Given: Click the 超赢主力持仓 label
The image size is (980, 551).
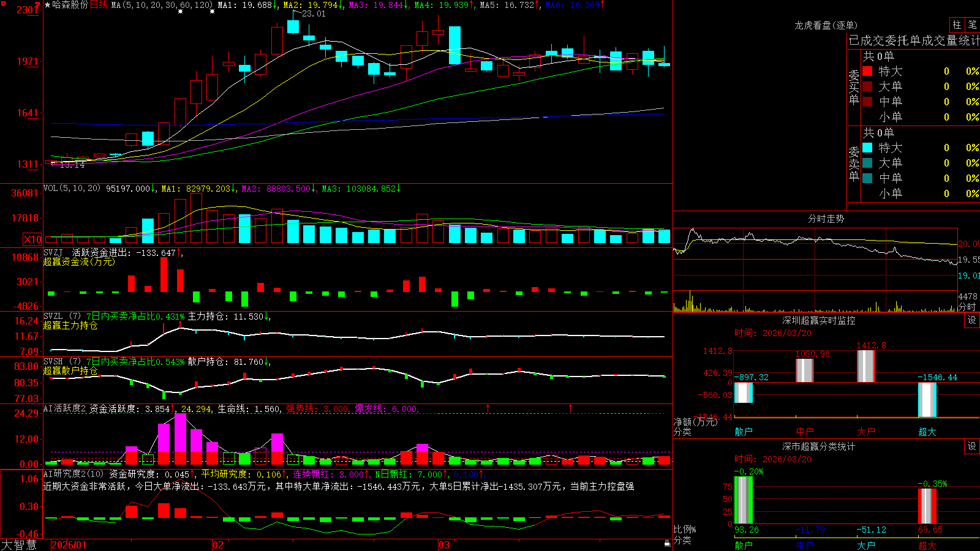Looking at the screenshot, I should tap(70, 325).
